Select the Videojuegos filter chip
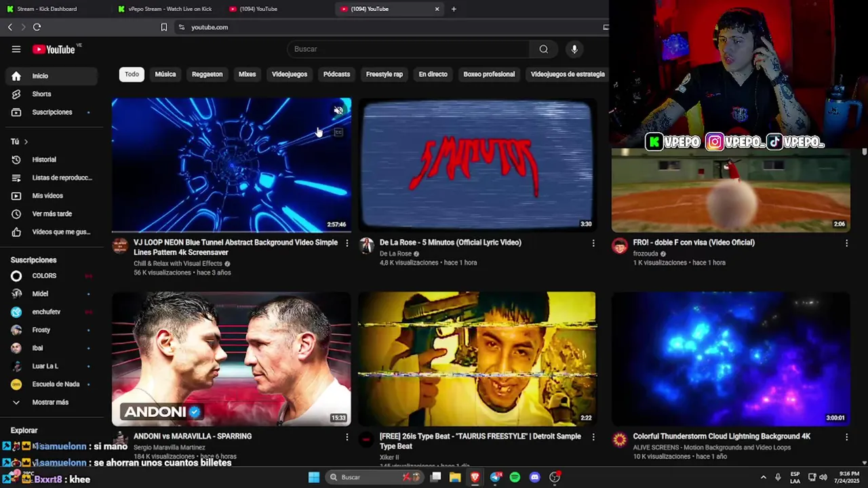The height and width of the screenshot is (488, 868). (x=290, y=75)
